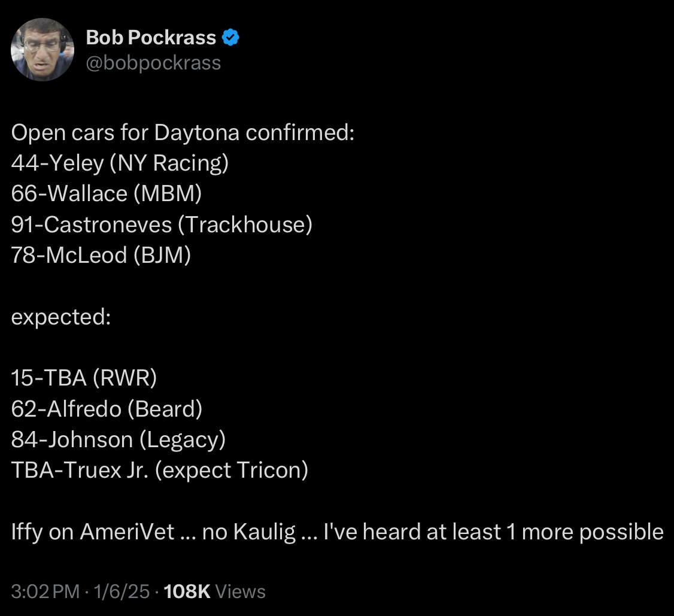The width and height of the screenshot is (674, 616).
Task: Click the 62-Alfredo (Beard) entry
Action: pyautogui.click(x=107, y=409)
